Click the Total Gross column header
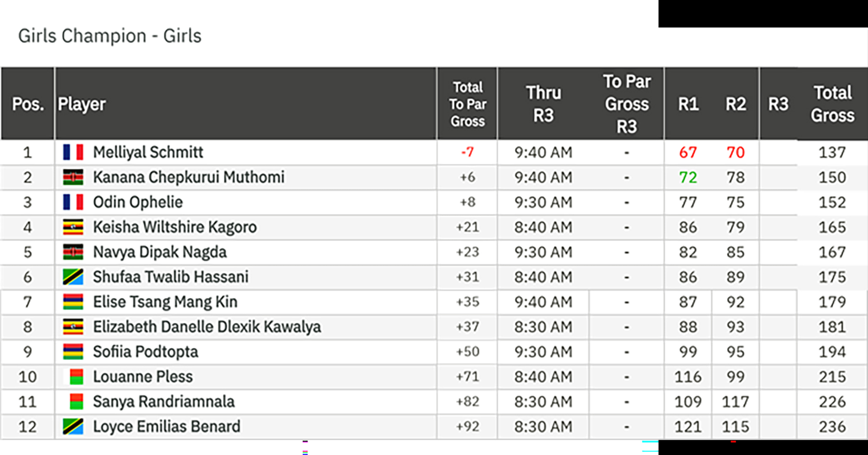 pyautogui.click(x=832, y=104)
